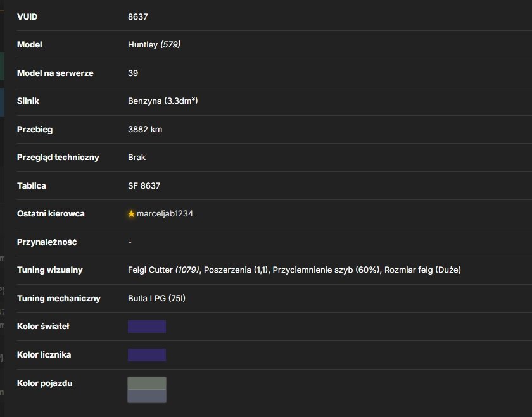Click Przyciemnienie szyb (60%) entry
This screenshot has width=532, height=417.
pyautogui.click(x=326, y=270)
